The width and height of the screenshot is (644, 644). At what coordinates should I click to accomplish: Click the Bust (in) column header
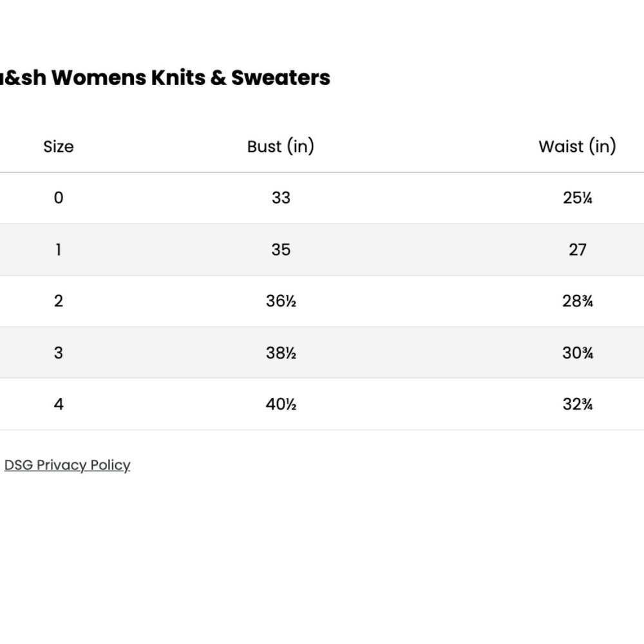tap(281, 147)
